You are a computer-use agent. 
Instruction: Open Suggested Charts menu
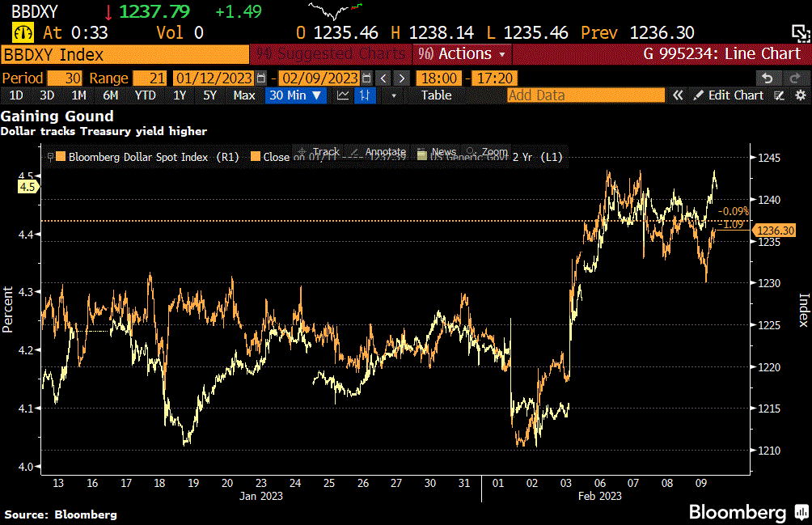click(331, 54)
